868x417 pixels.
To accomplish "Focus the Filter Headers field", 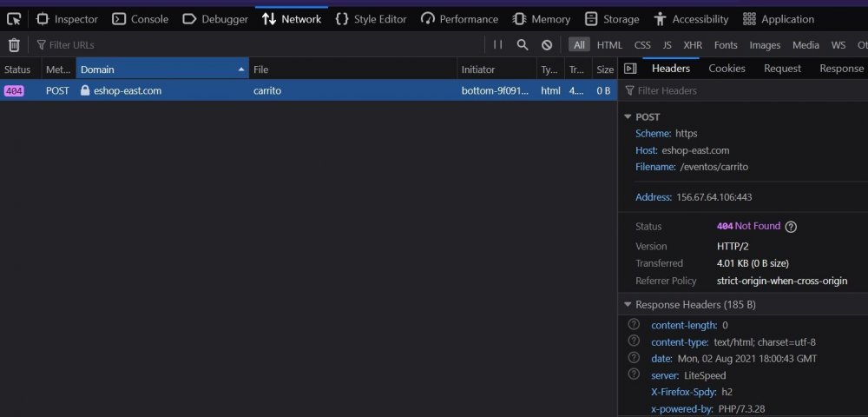I will tap(743, 90).
